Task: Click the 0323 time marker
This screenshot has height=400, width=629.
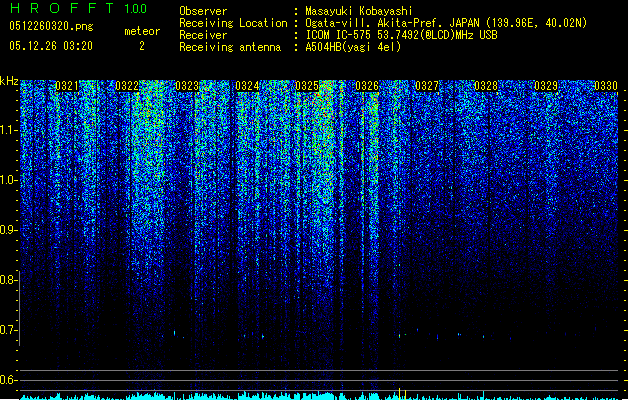Action: pos(187,86)
